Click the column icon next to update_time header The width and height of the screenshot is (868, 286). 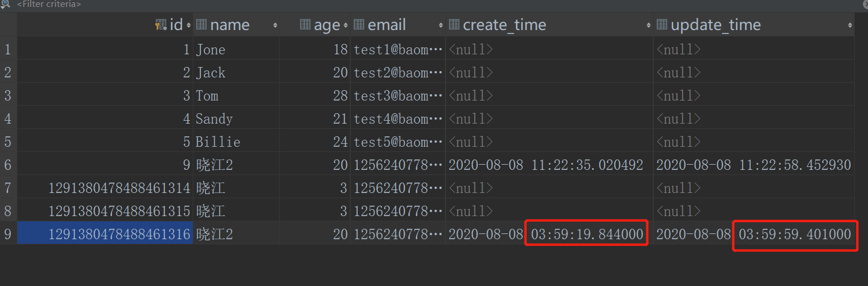(662, 25)
